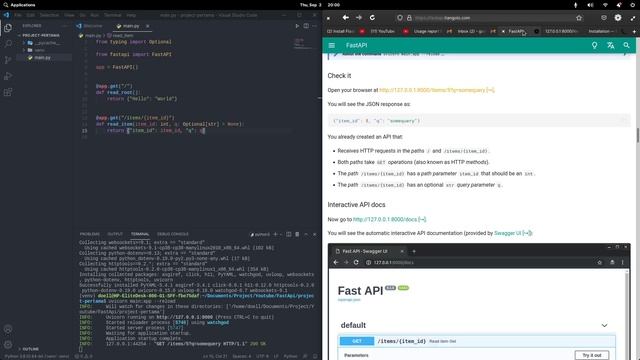
Task: Open Run and Debug view in VS Code
Action: click(x=8, y=76)
